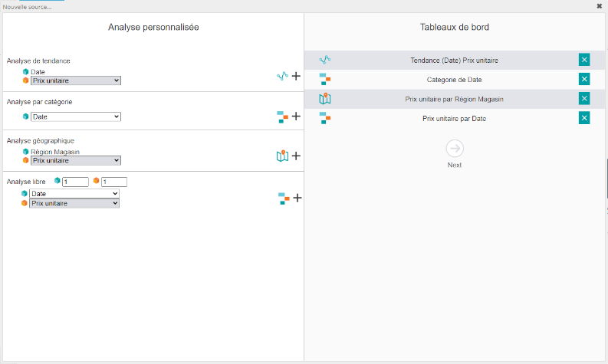Add geographic analysis with plus icon

click(x=296, y=156)
